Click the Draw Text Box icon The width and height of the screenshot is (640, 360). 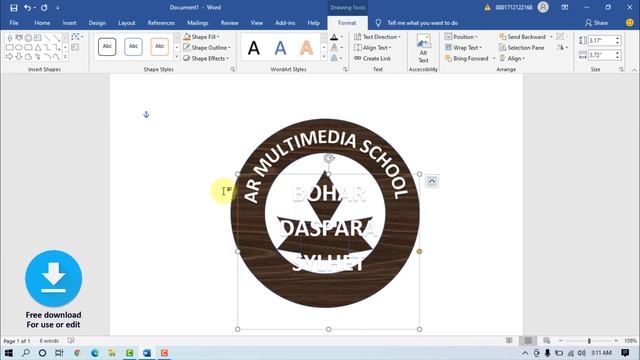point(75,47)
